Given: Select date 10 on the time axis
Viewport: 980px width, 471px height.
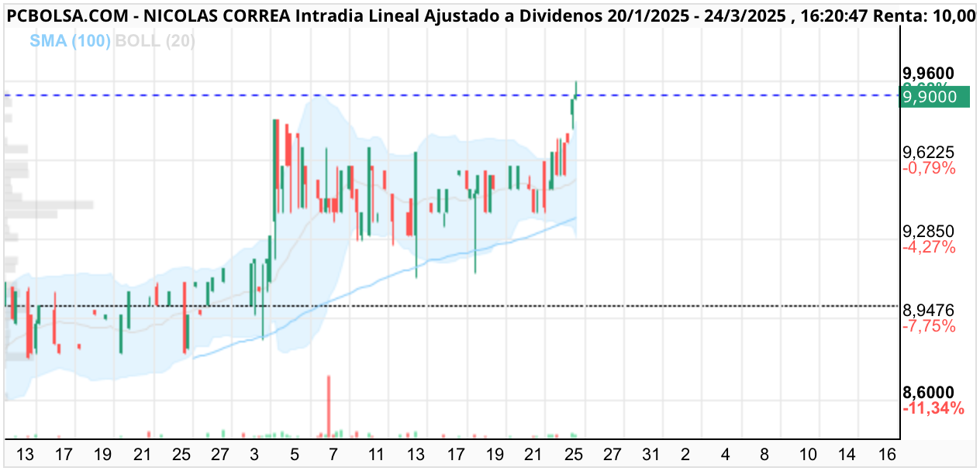Looking at the screenshot, I should (x=808, y=453).
